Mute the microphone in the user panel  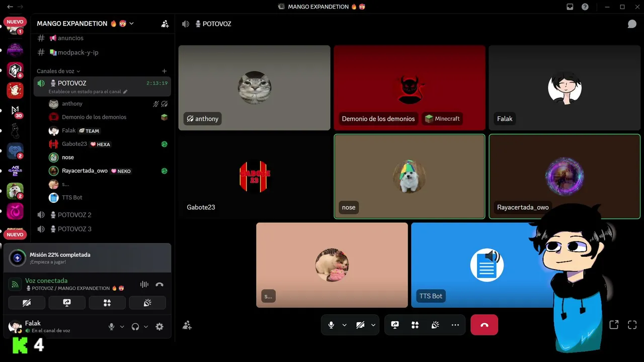(x=112, y=327)
